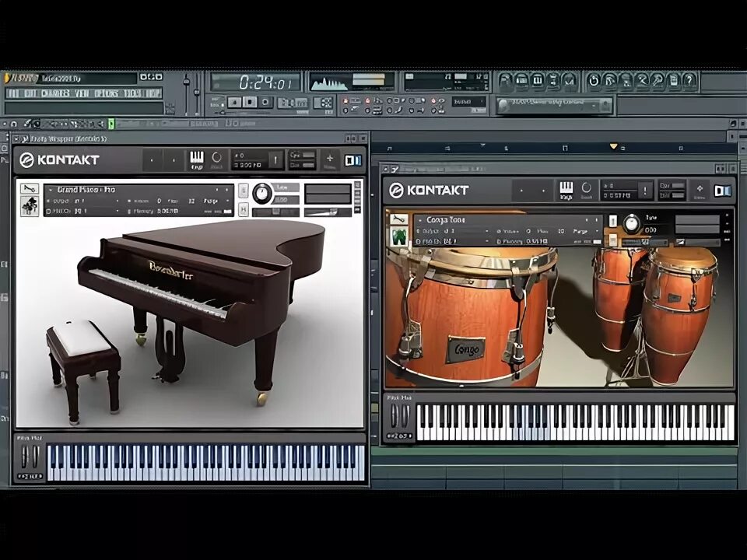This screenshot has height=560, width=747.
Task: Click the first view icon in the FL Studio shortcut toolbar
Action: pyautogui.click(x=506, y=80)
